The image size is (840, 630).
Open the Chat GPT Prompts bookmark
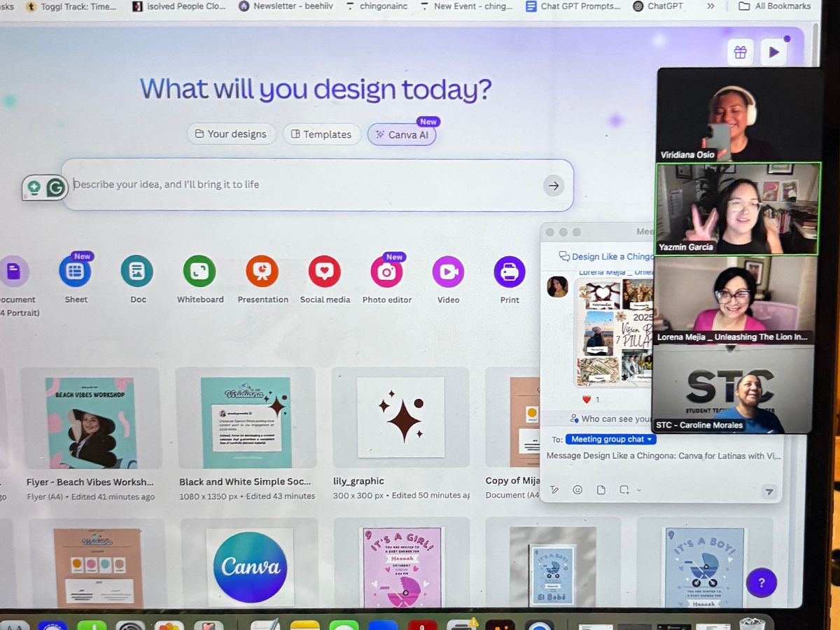[x=573, y=6]
